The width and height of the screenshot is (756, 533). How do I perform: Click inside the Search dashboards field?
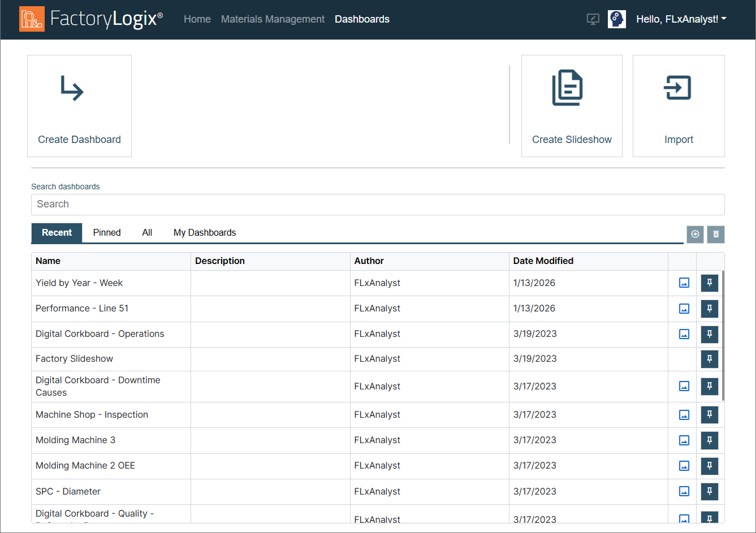[x=378, y=204]
